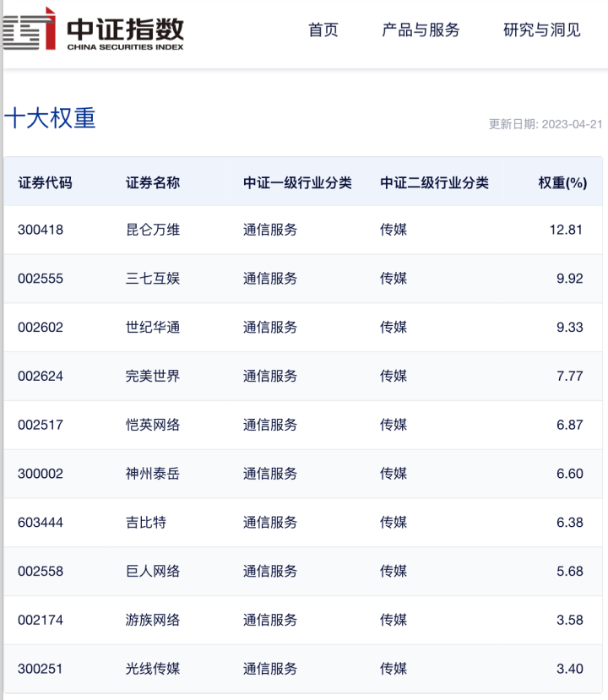Click the 证券代码 column header

tap(45, 182)
